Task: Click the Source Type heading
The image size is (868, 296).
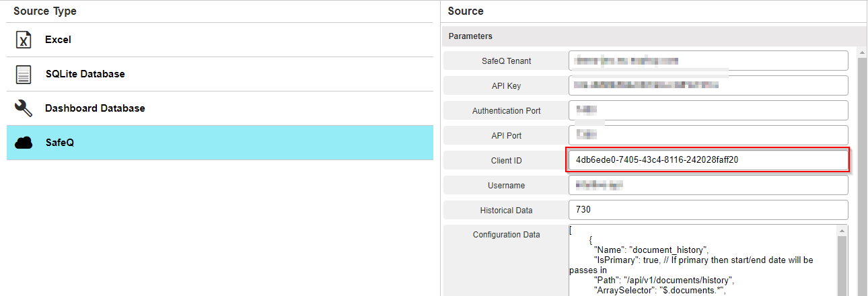Action: click(x=45, y=11)
